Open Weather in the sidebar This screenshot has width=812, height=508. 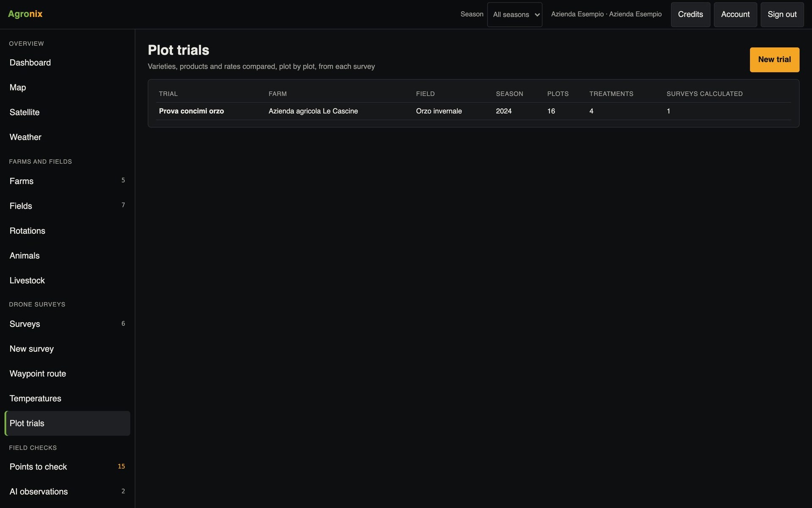67,137
